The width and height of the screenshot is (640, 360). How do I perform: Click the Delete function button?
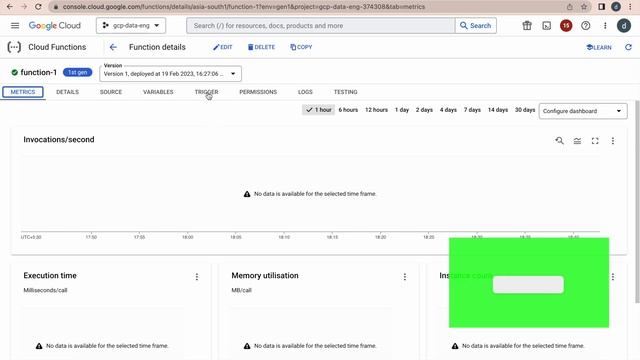click(x=261, y=47)
